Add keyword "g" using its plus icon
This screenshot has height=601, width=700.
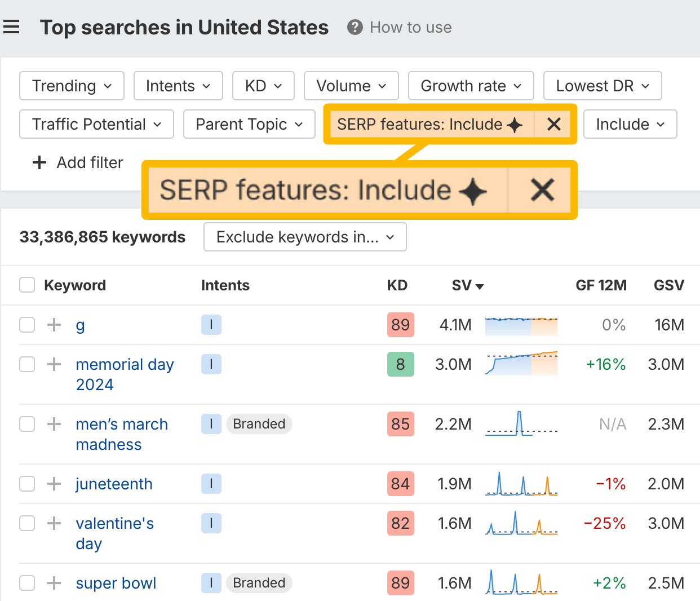coord(54,325)
